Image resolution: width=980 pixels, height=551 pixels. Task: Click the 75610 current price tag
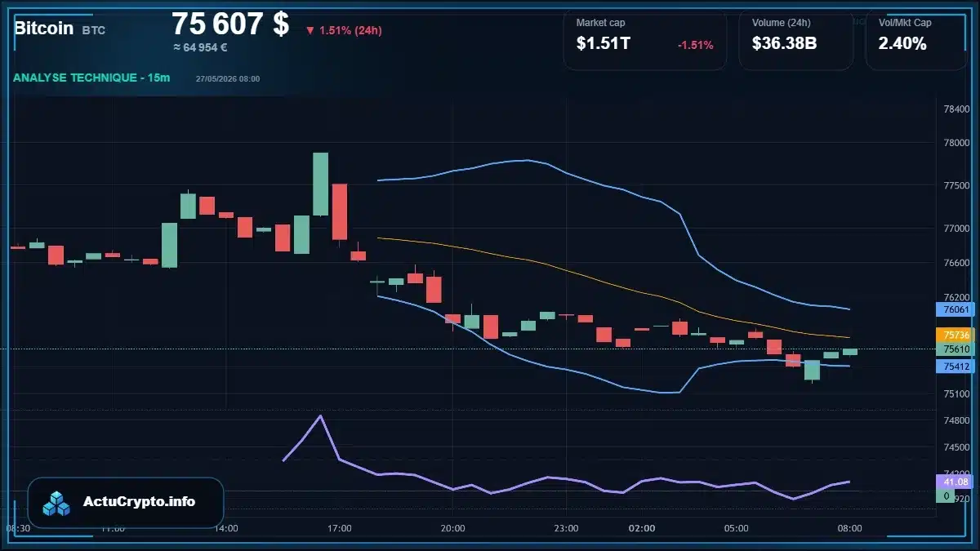[x=955, y=349]
